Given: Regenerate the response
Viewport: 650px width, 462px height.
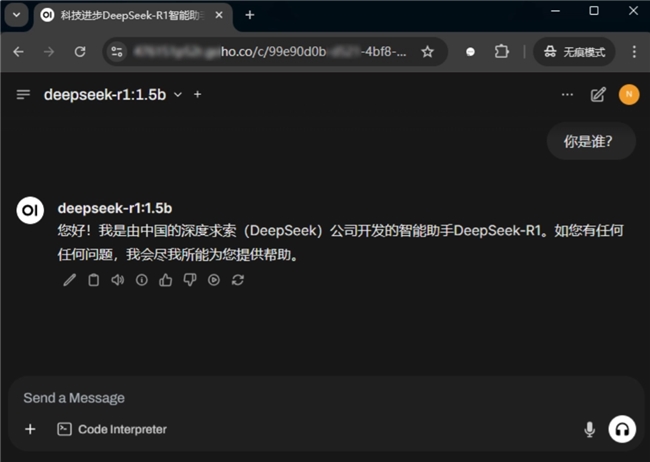Looking at the screenshot, I should pyautogui.click(x=238, y=280).
